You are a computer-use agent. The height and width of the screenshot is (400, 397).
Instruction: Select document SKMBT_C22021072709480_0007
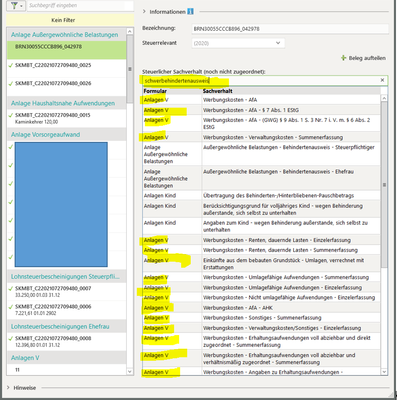tap(66, 292)
